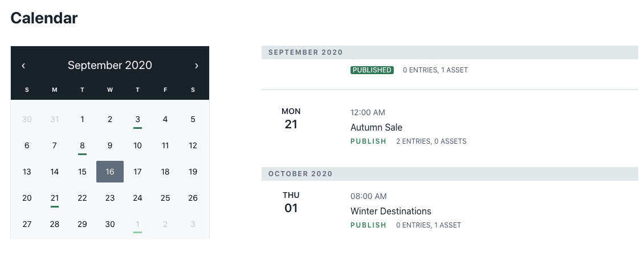This screenshot has height=276, width=644.
Task: Select highlighted date September 16
Action: [x=110, y=172]
